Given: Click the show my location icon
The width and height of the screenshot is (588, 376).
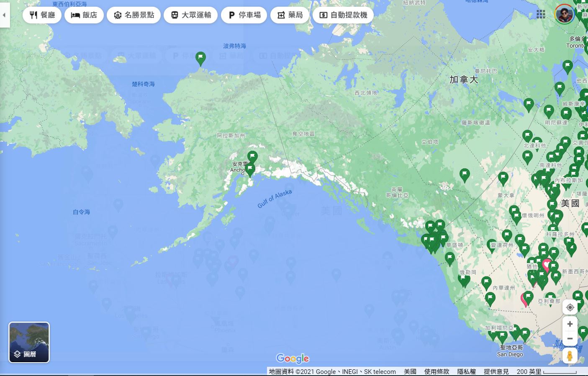Looking at the screenshot, I should (x=570, y=307).
